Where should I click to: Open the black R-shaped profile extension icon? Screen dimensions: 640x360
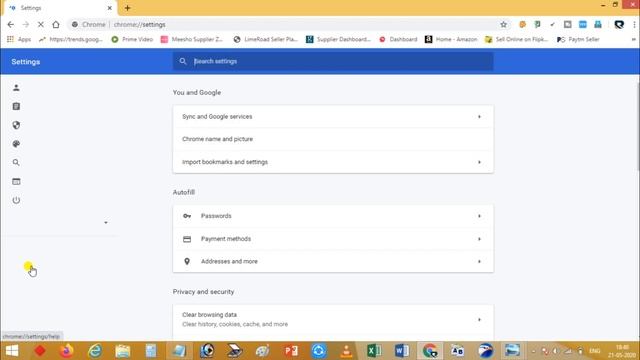pyautogui.click(x=619, y=24)
